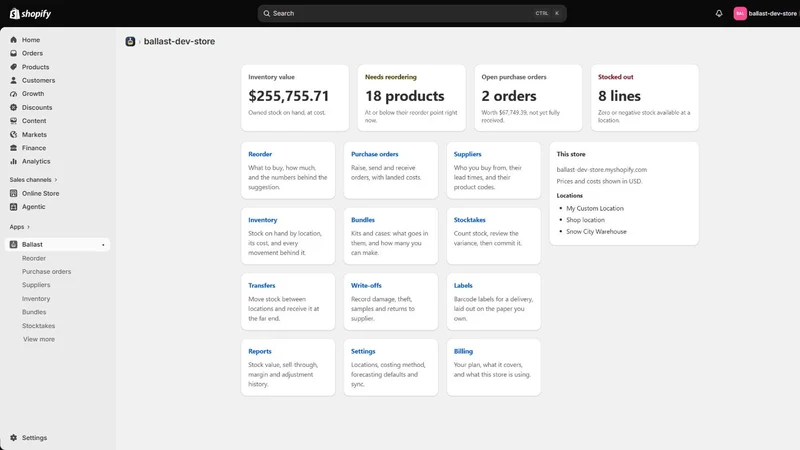Click the Online Store icon

(13, 193)
